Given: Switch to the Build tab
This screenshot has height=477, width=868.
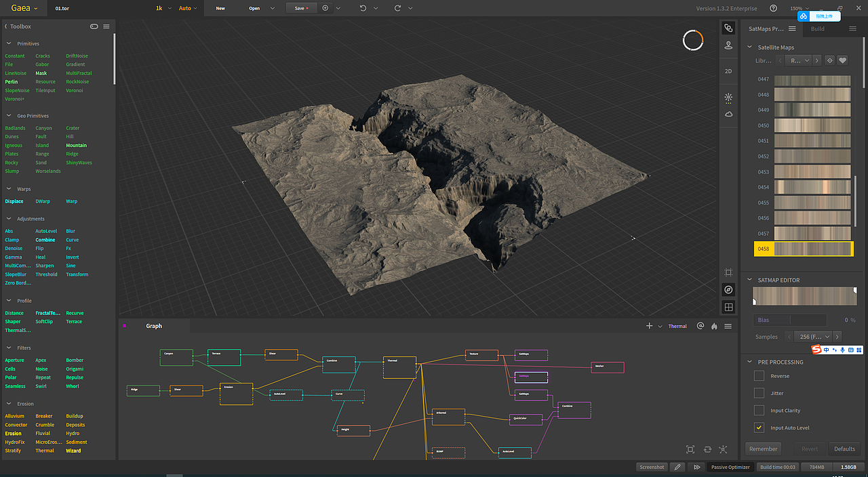Looking at the screenshot, I should pos(818,28).
